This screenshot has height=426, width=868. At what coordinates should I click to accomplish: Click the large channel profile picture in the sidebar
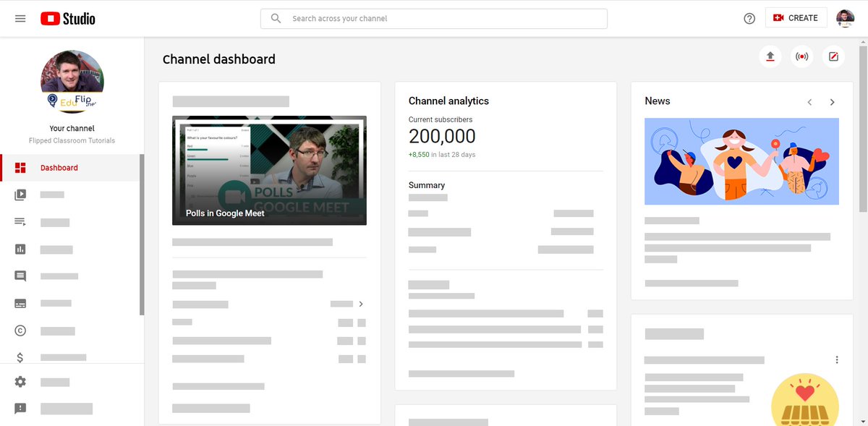(x=72, y=82)
